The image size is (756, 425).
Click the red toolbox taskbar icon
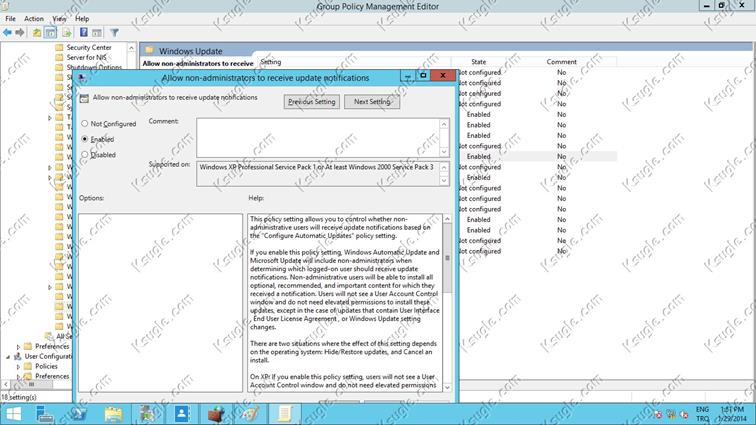[x=216, y=414]
